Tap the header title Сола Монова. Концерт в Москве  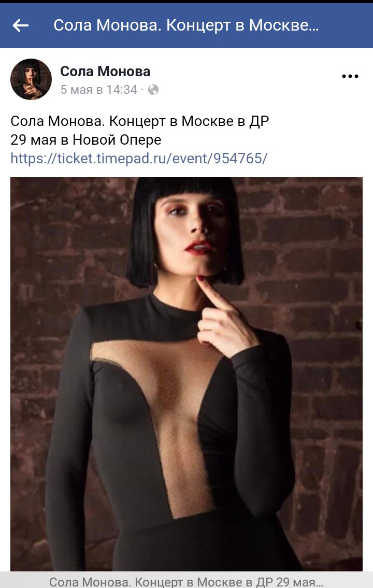tap(186, 25)
